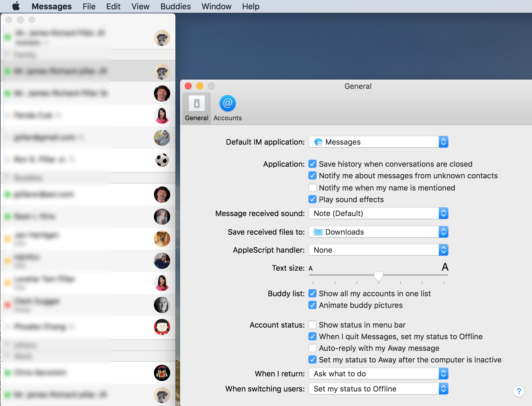Open the Message received sound dropdown

378,213
